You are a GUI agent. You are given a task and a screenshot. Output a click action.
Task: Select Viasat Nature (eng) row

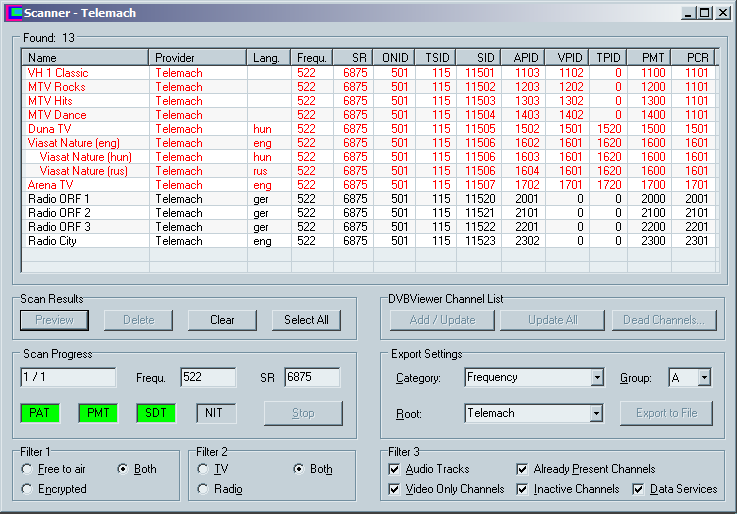(369, 143)
